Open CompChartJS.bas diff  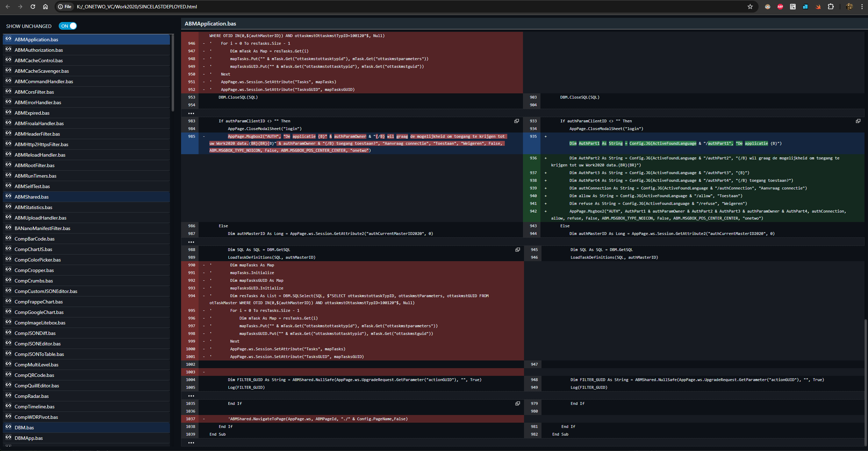33,249
